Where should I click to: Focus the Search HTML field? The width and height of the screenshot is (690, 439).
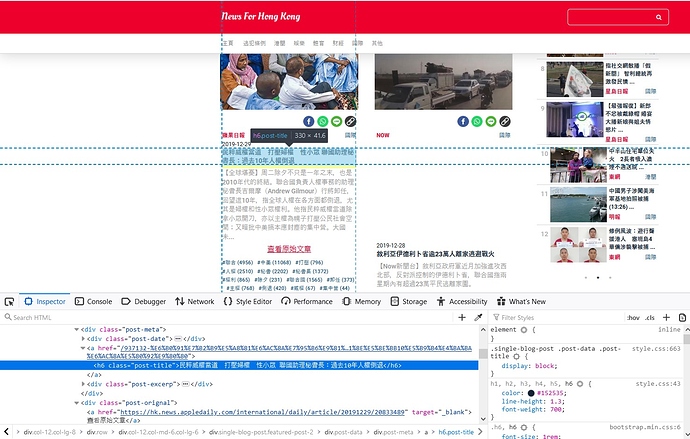229,317
